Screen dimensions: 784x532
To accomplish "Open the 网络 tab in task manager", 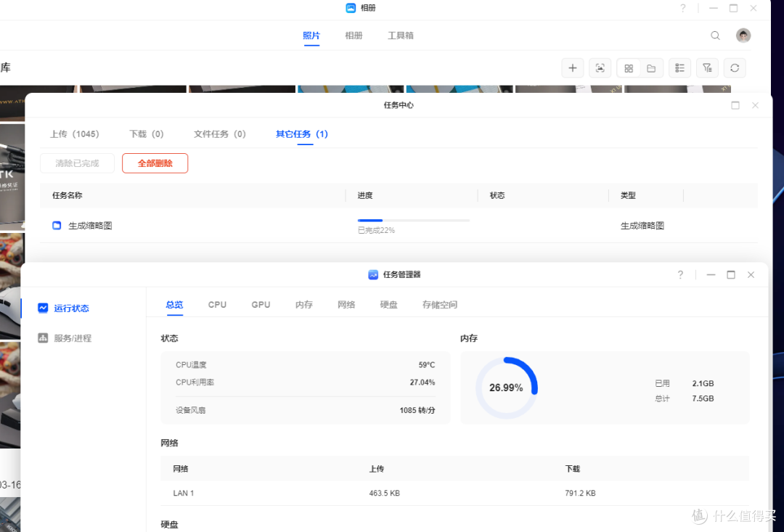I will (346, 304).
